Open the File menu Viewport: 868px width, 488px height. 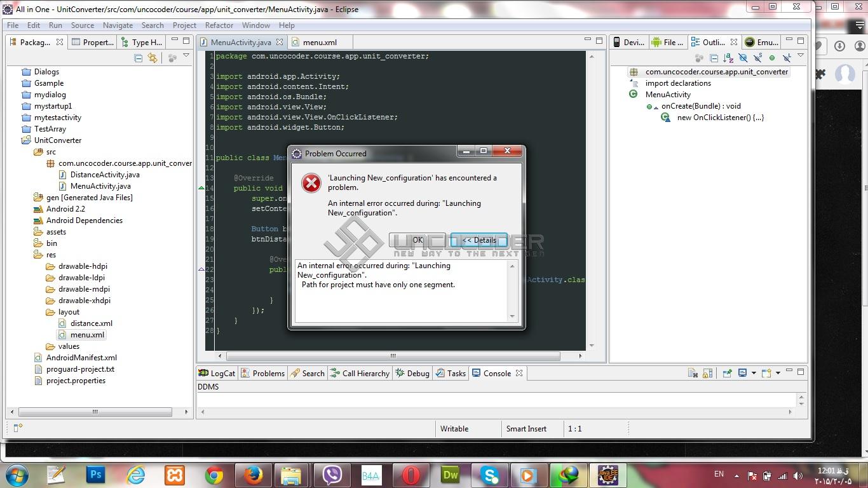13,25
